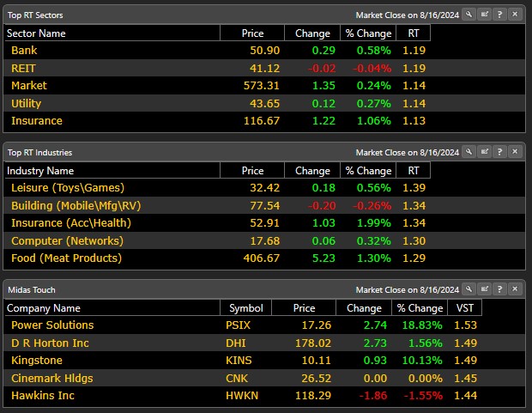Sort Midas Touch list by Symbol header
This screenshot has width=532, height=413.
(245, 308)
